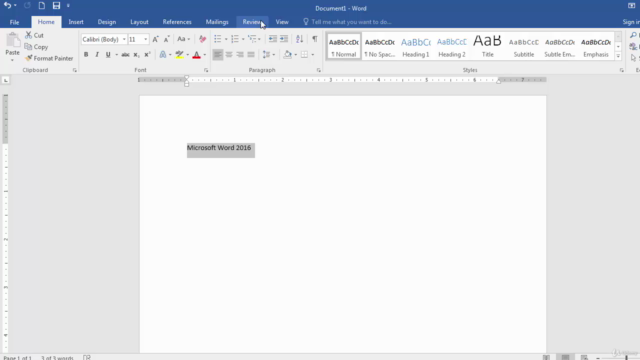640x360 pixels.
Task: Open the highlight color dropdown arrow
Action: coord(188,55)
